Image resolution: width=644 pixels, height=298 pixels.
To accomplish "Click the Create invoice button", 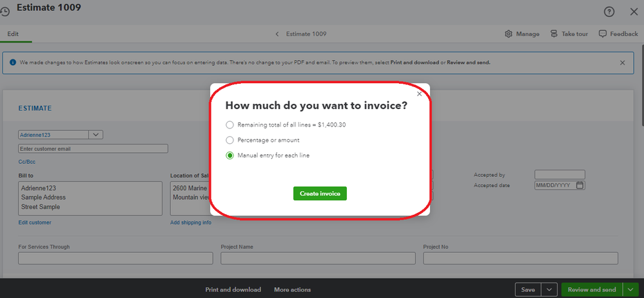I will 320,194.
